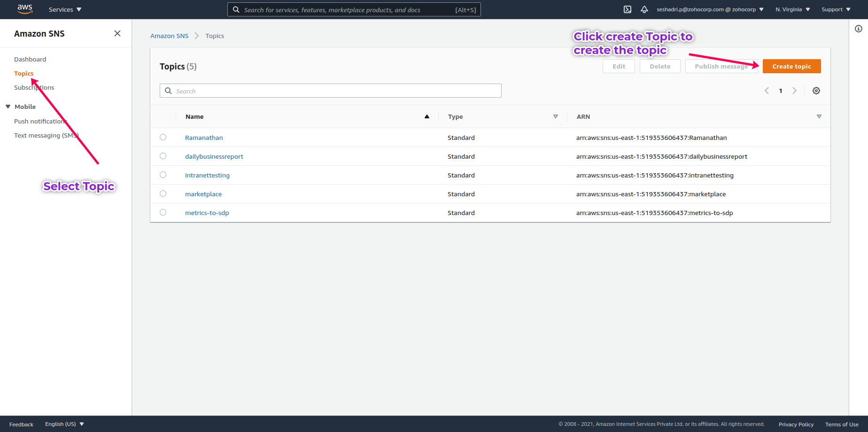The image size is (868, 432).
Task: Click the Edit button
Action: click(x=619, y=66)
